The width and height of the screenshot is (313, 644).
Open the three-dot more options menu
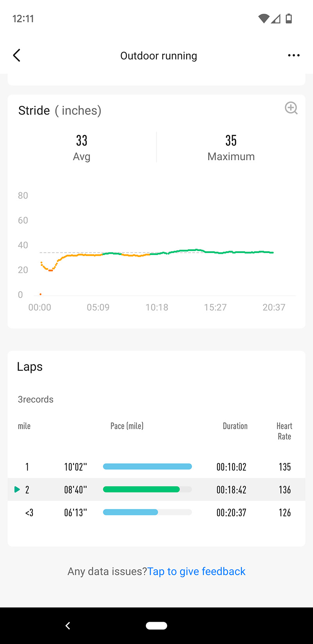click(293, 56)
